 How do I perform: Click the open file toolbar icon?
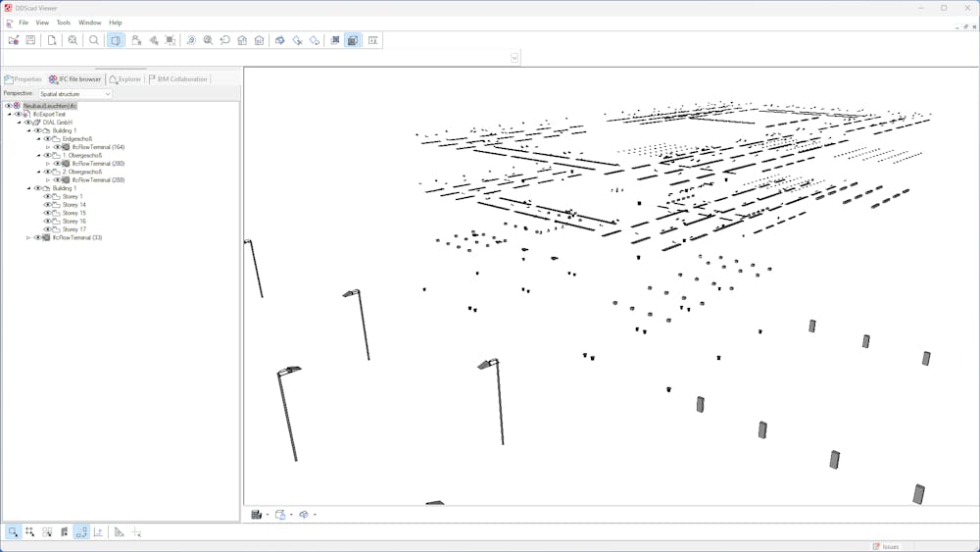click(13, 40)
